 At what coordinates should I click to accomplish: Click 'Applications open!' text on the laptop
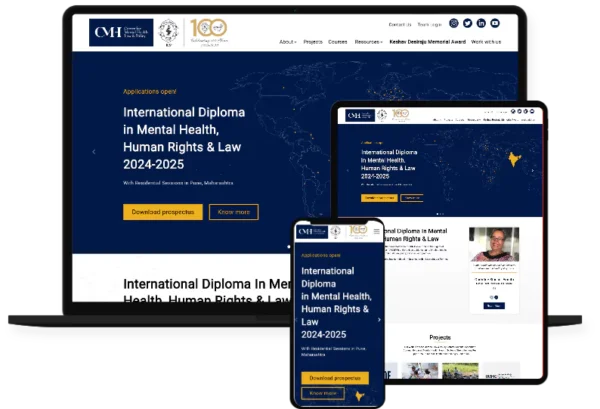pyautogui.click(x=150, y=91)
